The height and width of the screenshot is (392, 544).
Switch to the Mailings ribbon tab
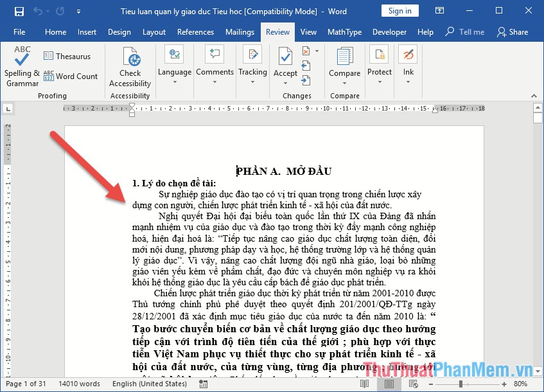tap(240, 31)
